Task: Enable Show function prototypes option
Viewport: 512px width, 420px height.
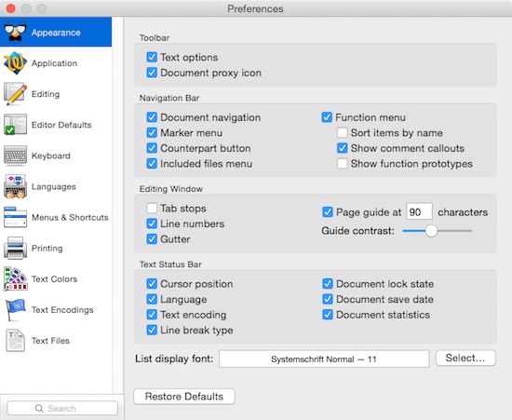Action: (x=343, y=164)
